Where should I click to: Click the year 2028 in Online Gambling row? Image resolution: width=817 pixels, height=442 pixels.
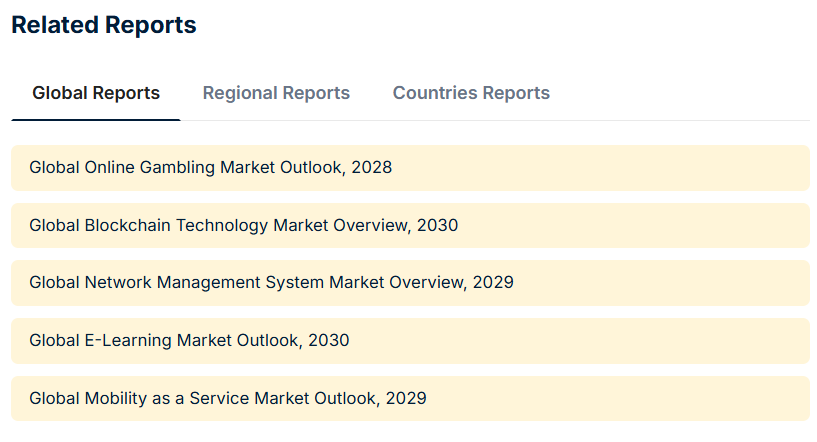372,167
